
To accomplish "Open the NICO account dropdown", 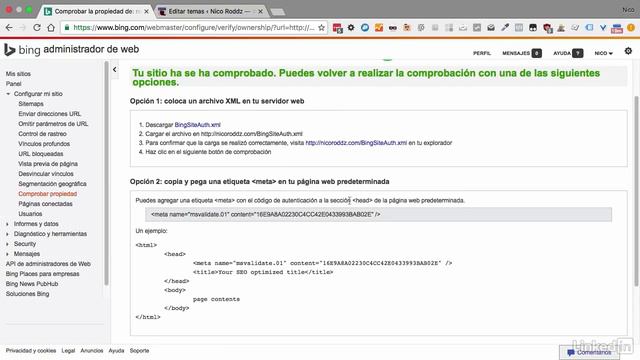I will [x=603, y=53].
